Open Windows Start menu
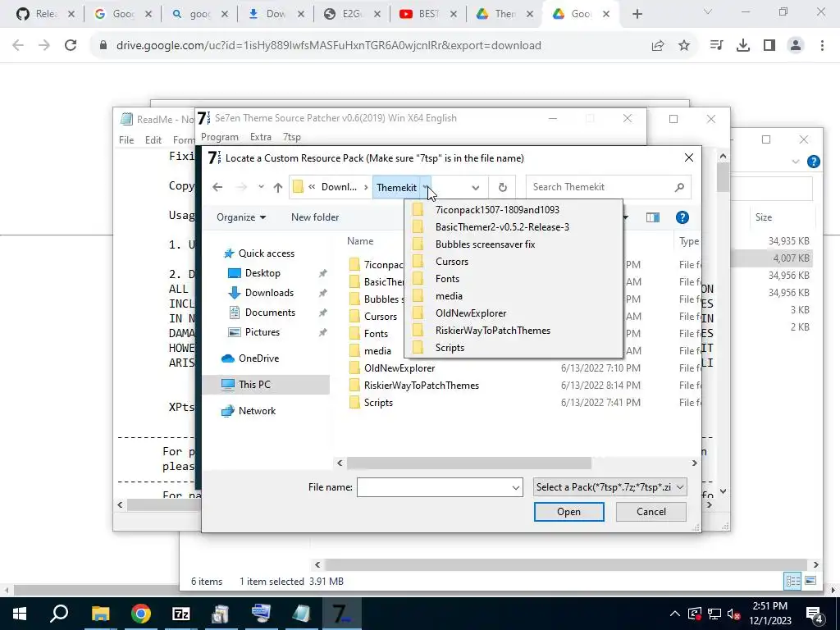Image resolution: width=840 pixels, height=630 pixels. [20, 614]
